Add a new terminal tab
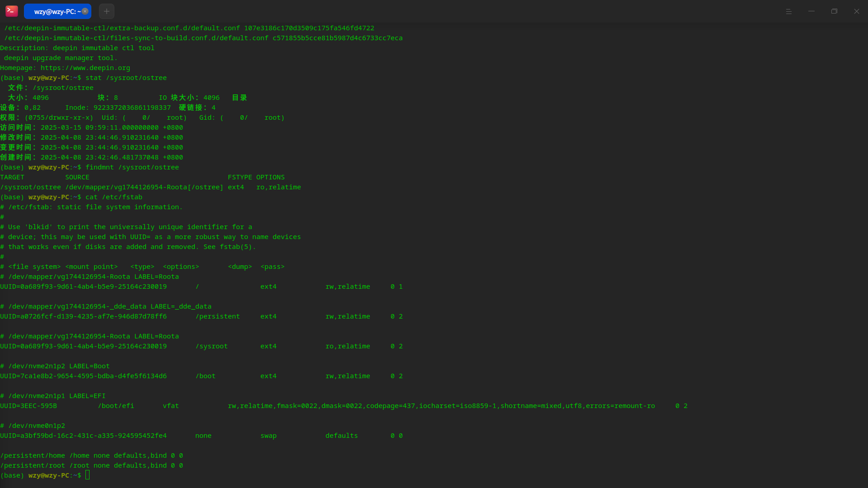 click(x=107, y=11)
